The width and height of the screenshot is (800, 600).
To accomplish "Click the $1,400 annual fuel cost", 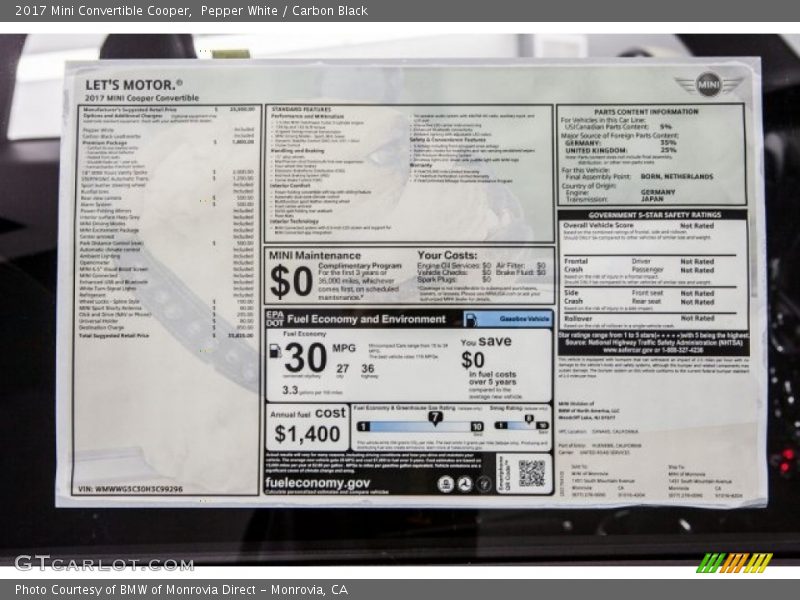I will click(307, 434).
